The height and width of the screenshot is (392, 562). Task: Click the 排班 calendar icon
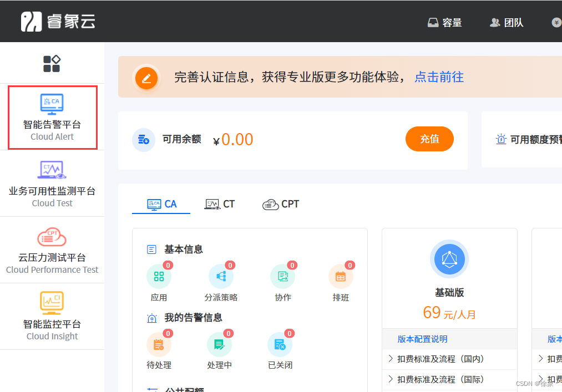[x=341, y=276]
